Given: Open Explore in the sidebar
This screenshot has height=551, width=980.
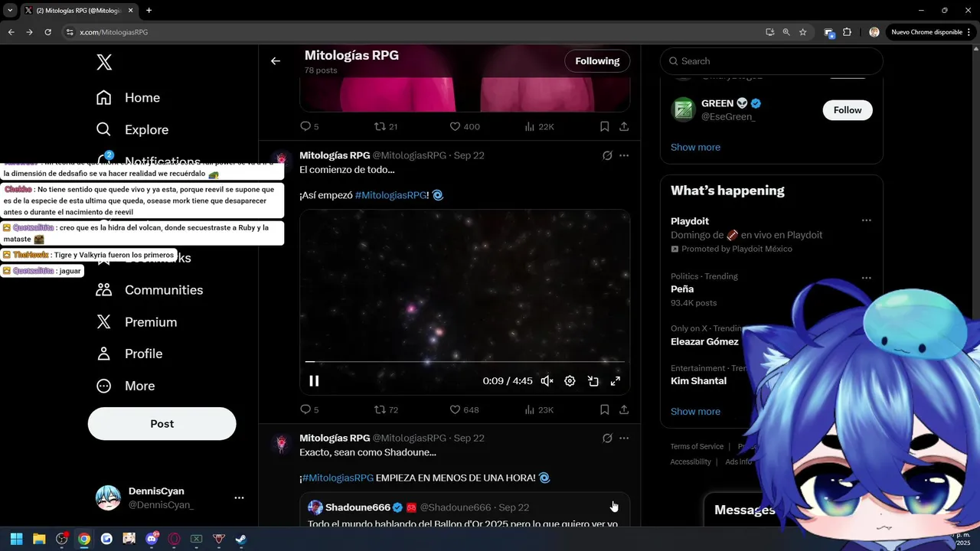Looking at the screenshot, I should (132, 130).
